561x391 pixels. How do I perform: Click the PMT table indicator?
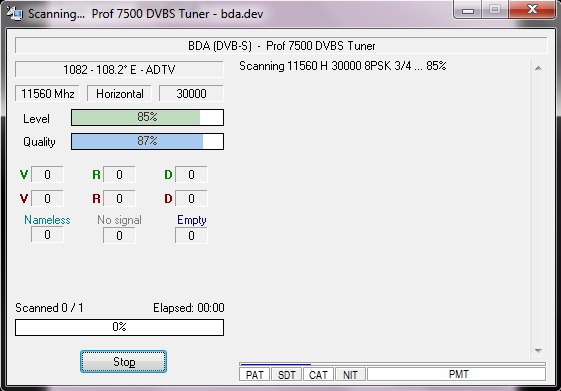457,375
